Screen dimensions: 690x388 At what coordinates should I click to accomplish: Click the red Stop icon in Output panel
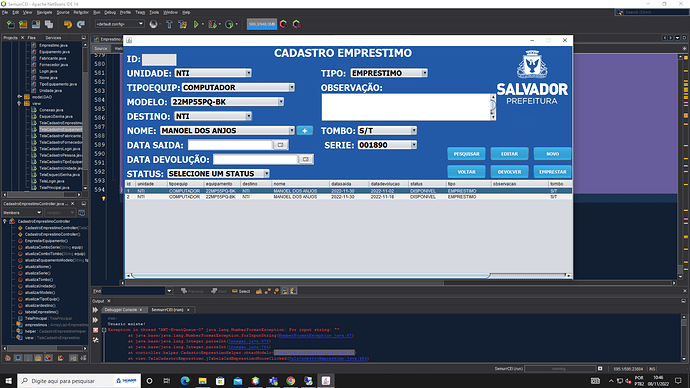(95, 330)
